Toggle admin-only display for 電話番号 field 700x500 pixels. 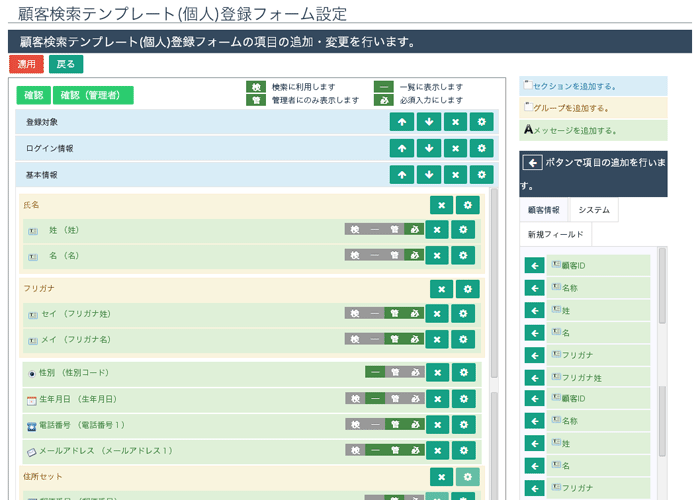point(394,425)
